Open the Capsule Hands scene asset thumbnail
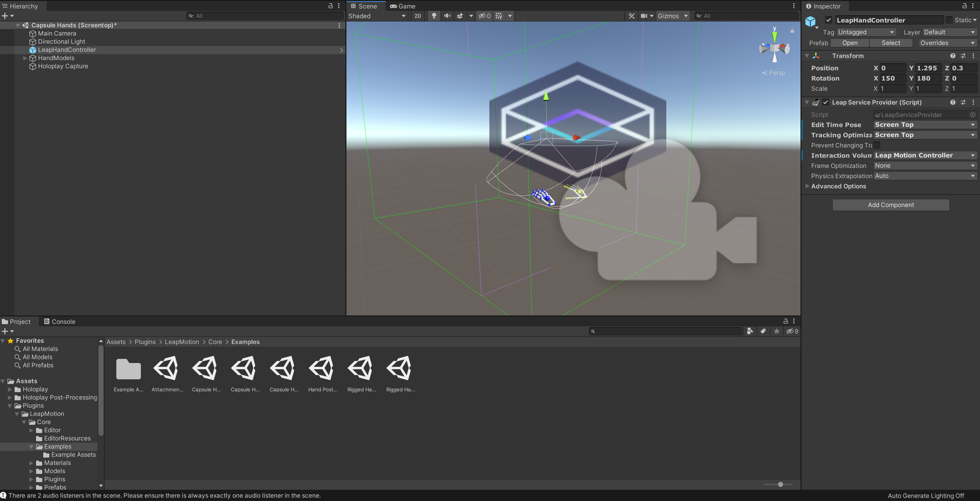The width and height of the screenshot is (980, 501). click(x=206, y=368)
